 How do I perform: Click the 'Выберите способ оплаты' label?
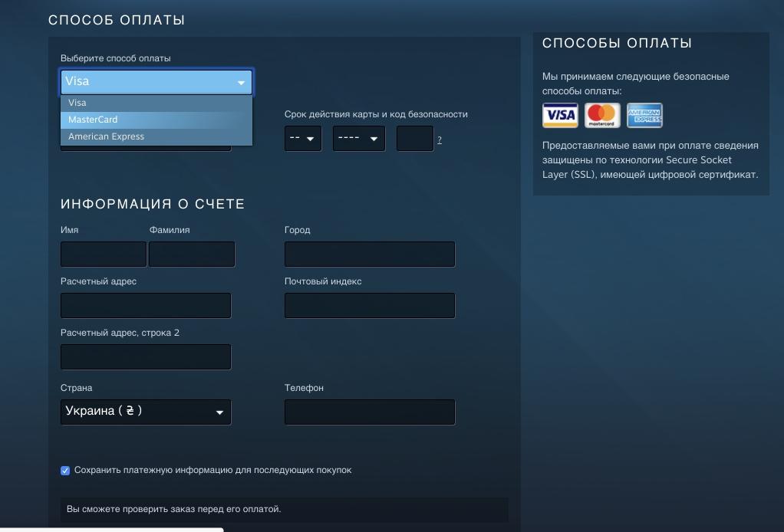pos(116,58)
